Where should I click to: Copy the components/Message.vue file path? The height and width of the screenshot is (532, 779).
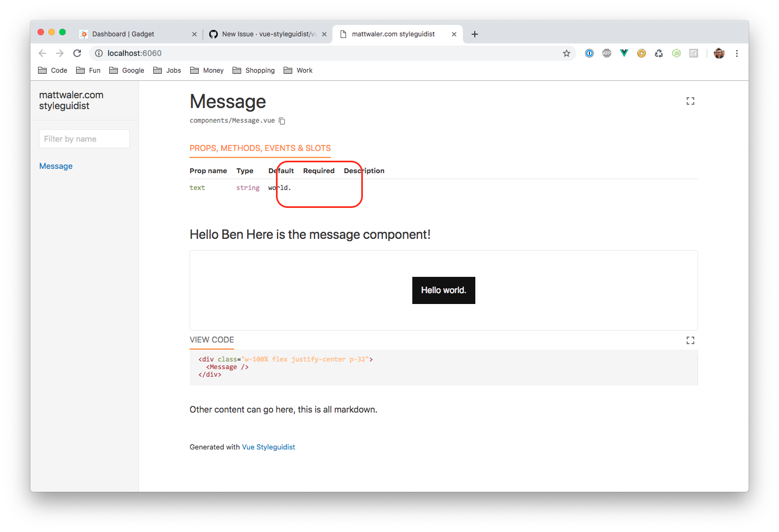pyautogui.click(x=282, y=121)
